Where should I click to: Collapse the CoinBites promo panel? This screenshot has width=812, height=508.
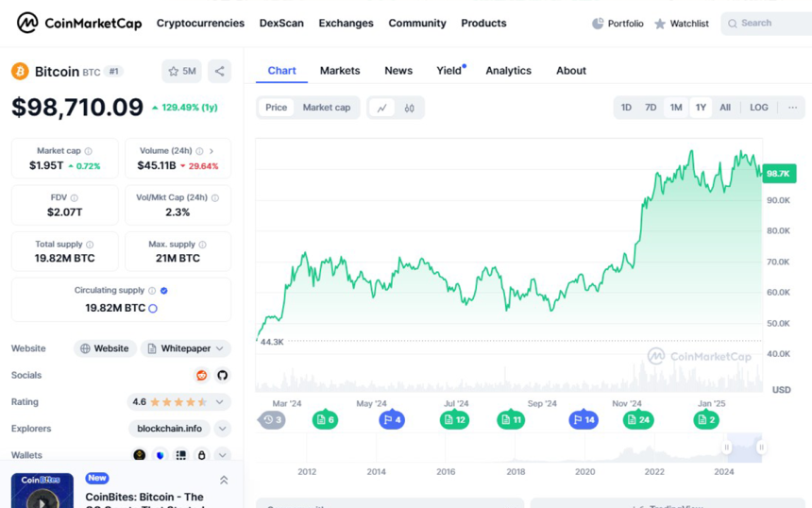tap(224, 480)
